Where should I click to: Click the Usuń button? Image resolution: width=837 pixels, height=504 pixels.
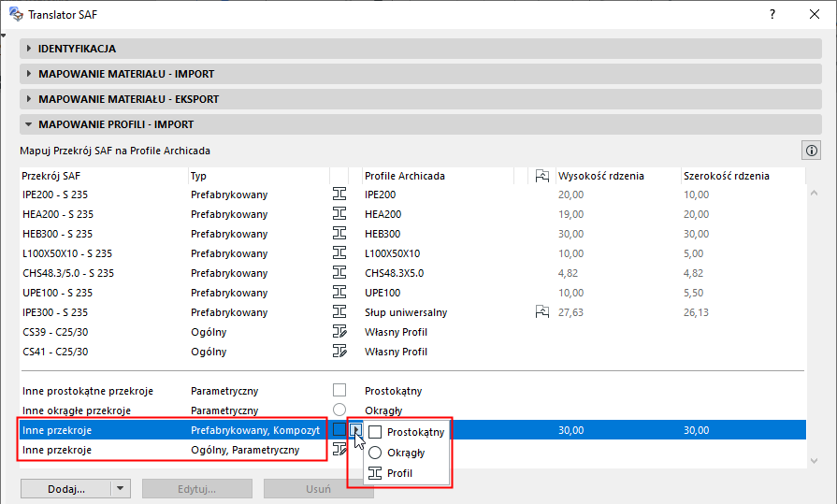click(x=319, y=488)
